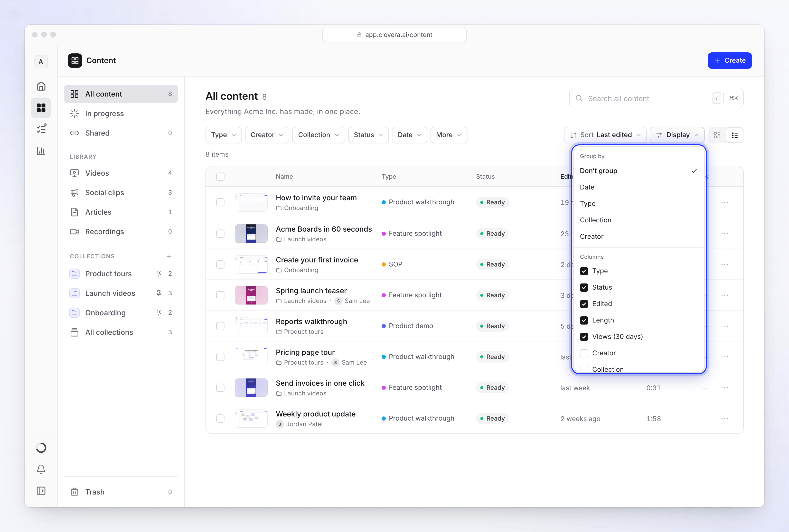
Task: Open the Type filter dropdown
Action: (223, 135)
